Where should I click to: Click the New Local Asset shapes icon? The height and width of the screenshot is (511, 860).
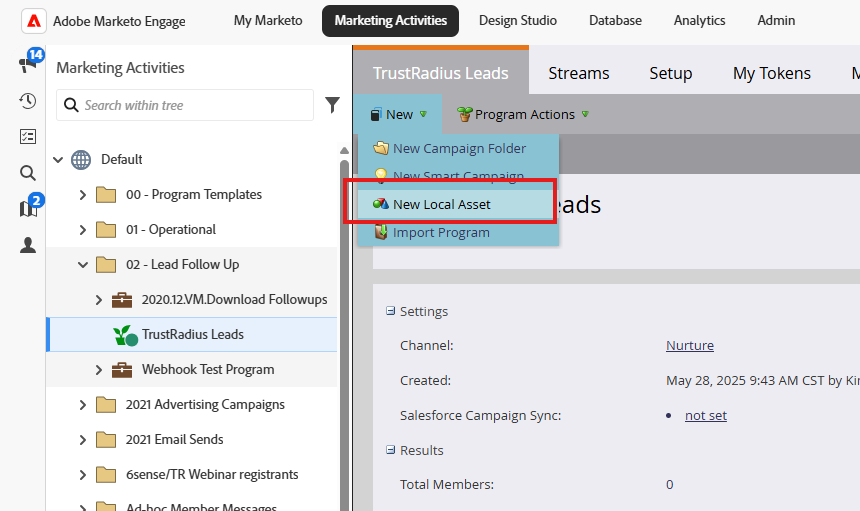tap(381, 204)
